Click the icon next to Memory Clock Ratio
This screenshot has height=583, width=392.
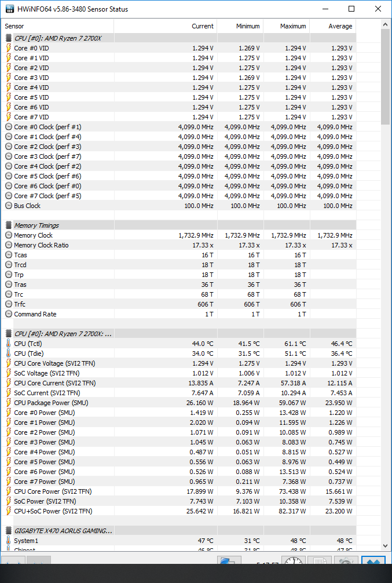9,245
